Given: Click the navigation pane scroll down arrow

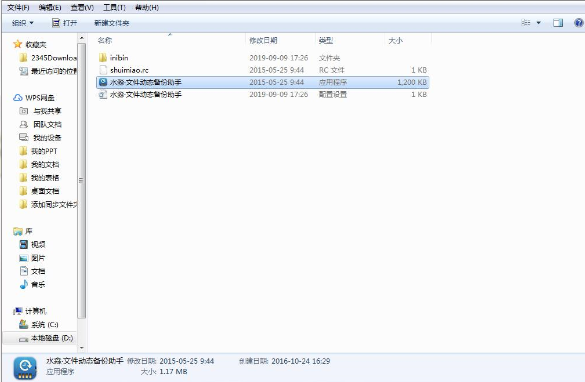Looking at the screenshot, I should pos(82,348).
